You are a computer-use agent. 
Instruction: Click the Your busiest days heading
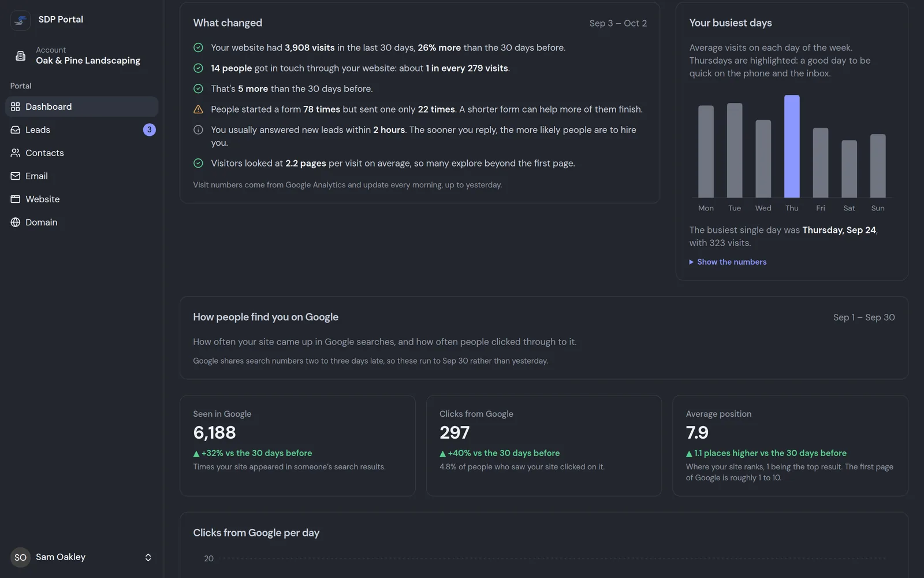point(731,23)
